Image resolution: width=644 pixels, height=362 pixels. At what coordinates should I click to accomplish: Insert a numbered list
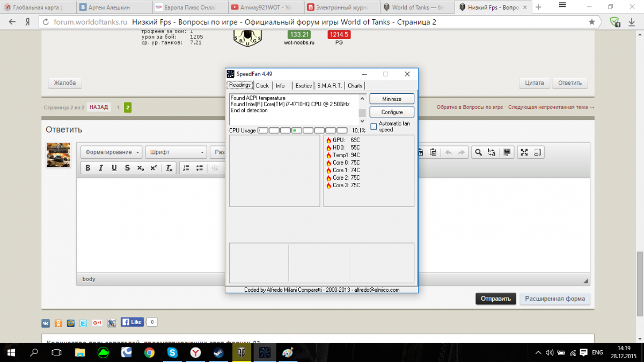point(187,168)
